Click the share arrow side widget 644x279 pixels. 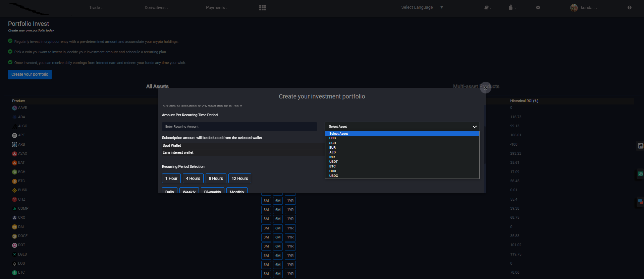pyautogui.click(x=640, y=146)
